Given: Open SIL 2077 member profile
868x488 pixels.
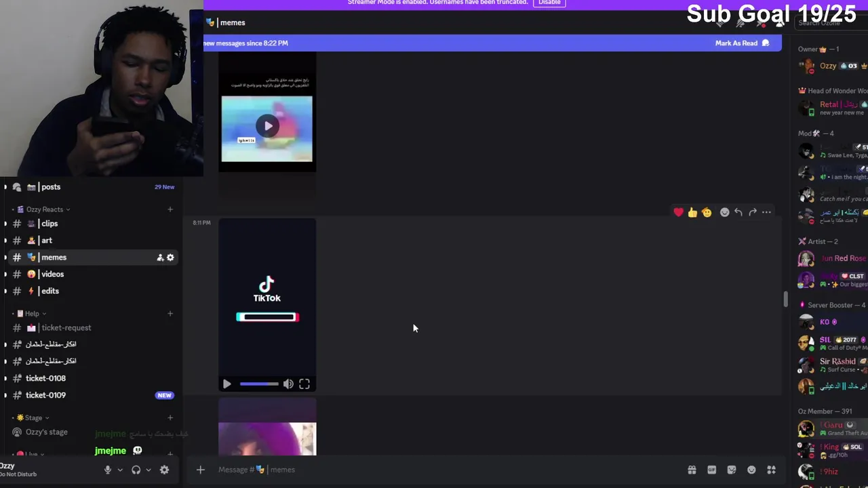Looking at the screenshot, I should point(831,344).
